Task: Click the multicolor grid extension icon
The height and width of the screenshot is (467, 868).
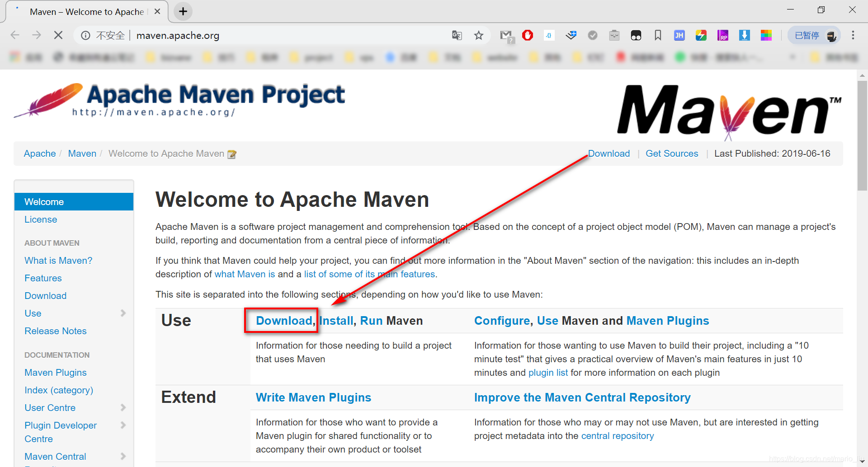Action: pyautogui.click(x=766, y=35)
